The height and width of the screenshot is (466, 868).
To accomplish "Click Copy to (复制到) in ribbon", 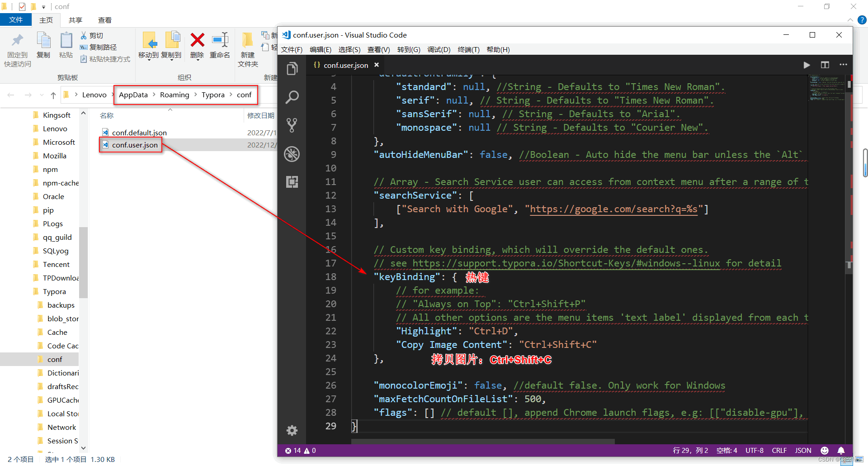I will [x=171, y=46].
